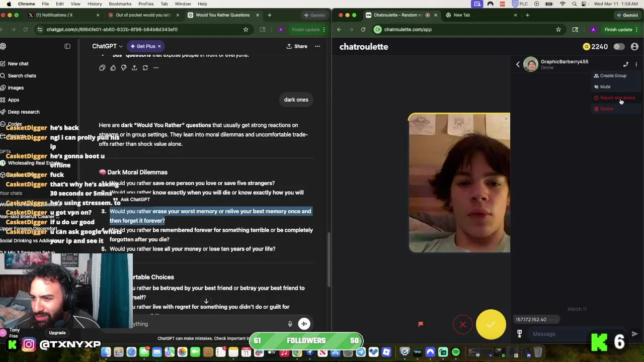The width and height of the screenshot is (644, 362).
Task: Open the History menu in menu bar
Action: 95,4
